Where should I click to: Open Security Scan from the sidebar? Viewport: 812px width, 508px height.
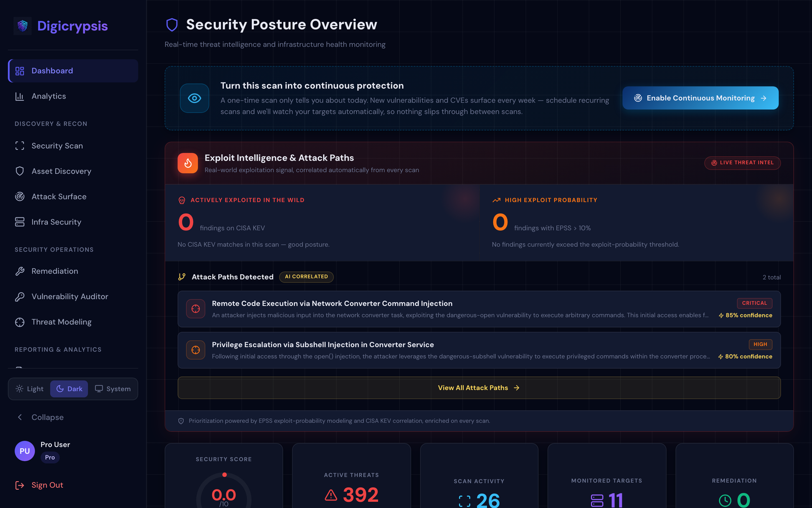click(x=73, y=146)
